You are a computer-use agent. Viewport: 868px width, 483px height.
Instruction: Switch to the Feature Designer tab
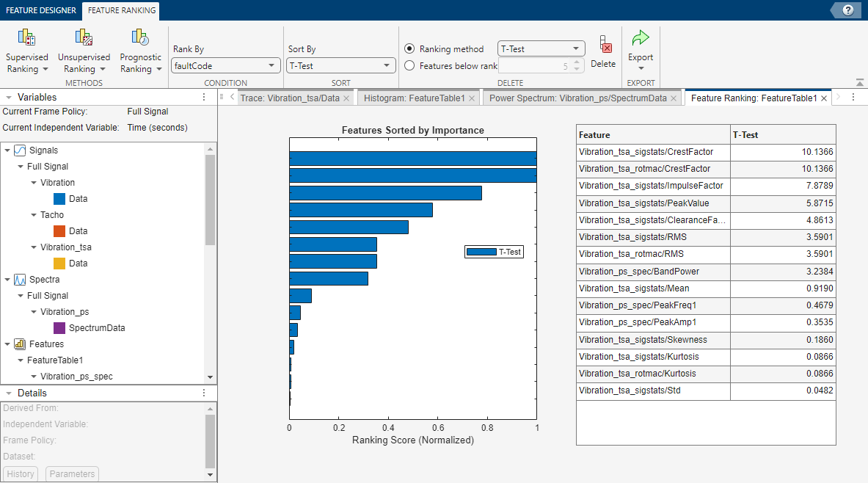pos(41,10)
